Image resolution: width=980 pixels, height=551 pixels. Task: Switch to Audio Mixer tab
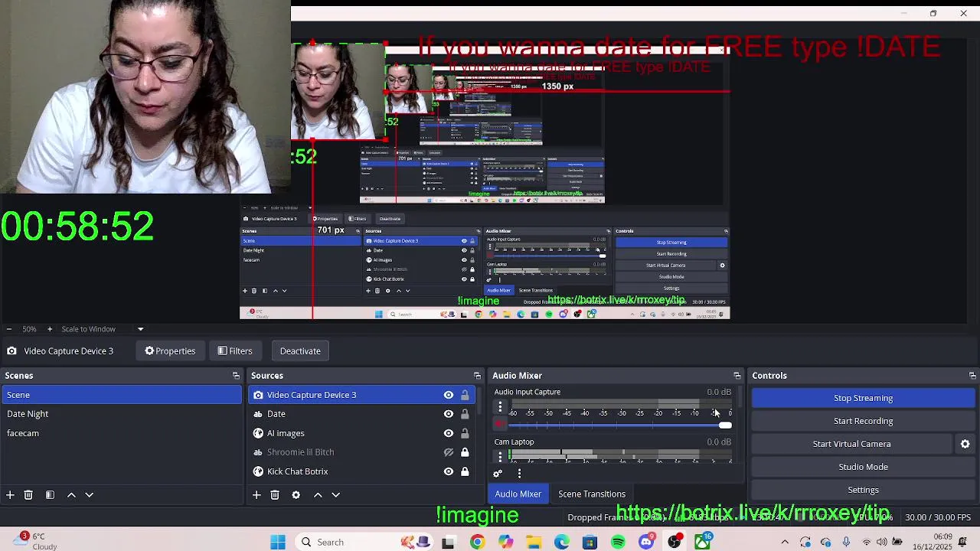(x=518, y=494)
